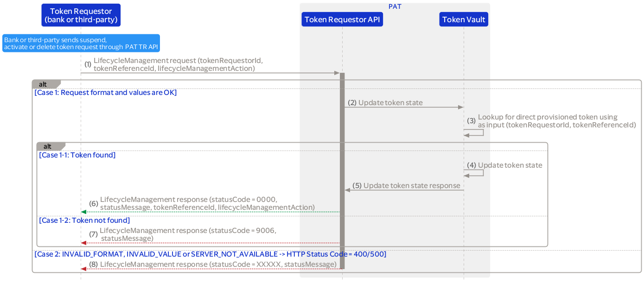Click the red arrowhead of the 9006 response
This screenshot has height=283, width=644.
point(83,243)
